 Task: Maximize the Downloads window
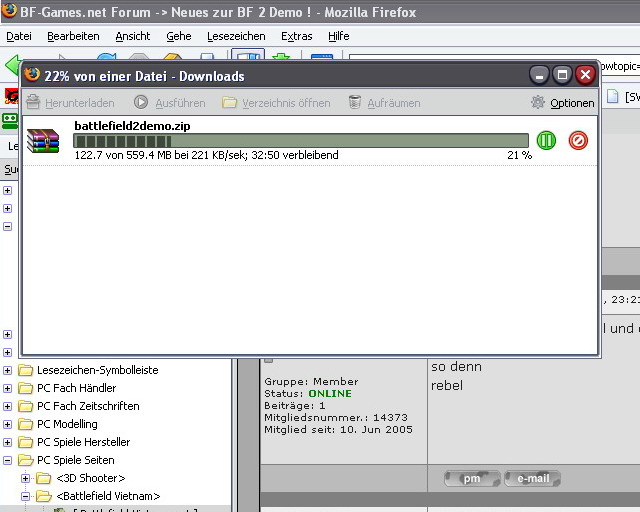562,76
